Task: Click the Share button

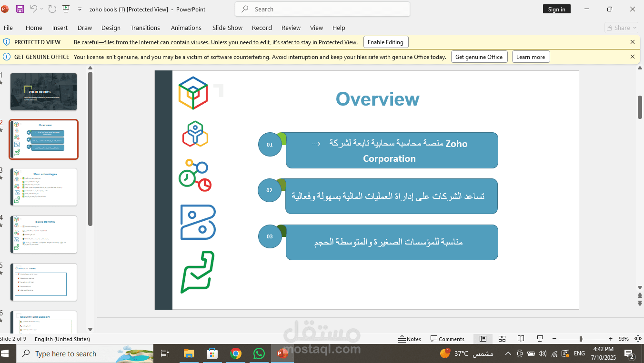Action: pyautogui.click(x=621, y=28)
